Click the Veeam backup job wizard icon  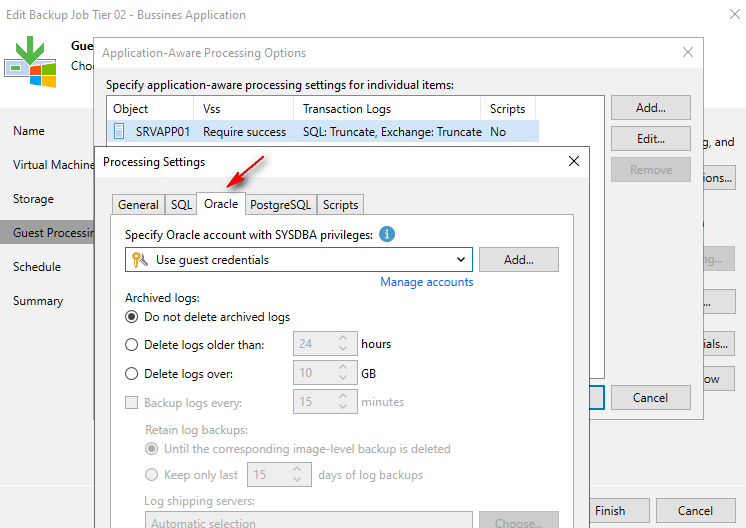(29, 63)
